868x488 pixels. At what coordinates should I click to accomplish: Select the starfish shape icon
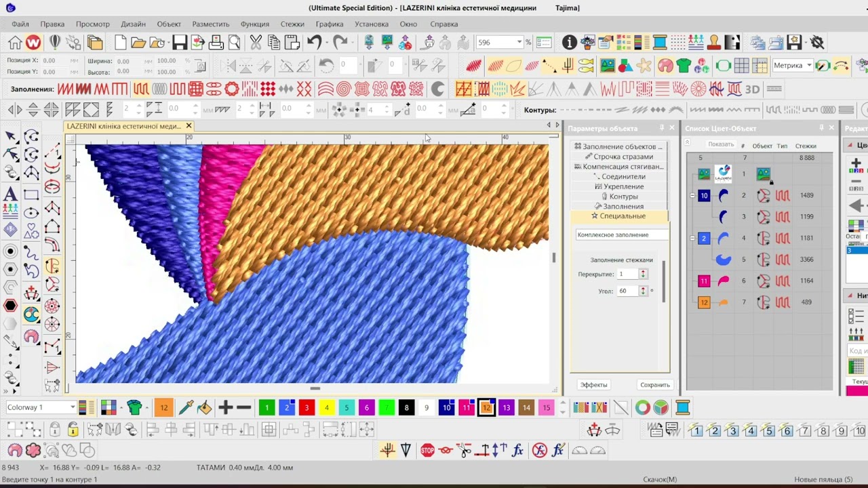coord(644,66)
